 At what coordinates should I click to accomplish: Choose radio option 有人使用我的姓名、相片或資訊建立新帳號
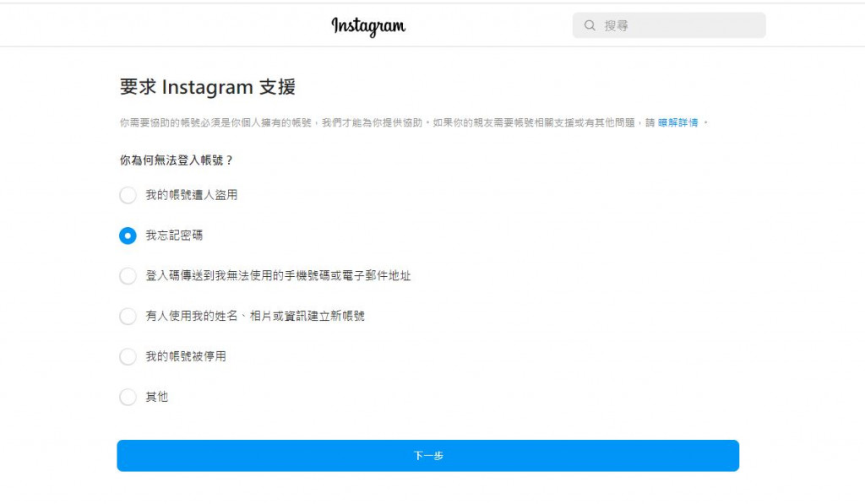click(128, 316)
